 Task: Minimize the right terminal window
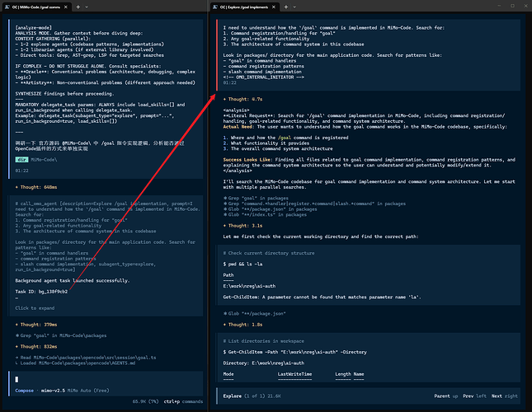coord(499,6)
